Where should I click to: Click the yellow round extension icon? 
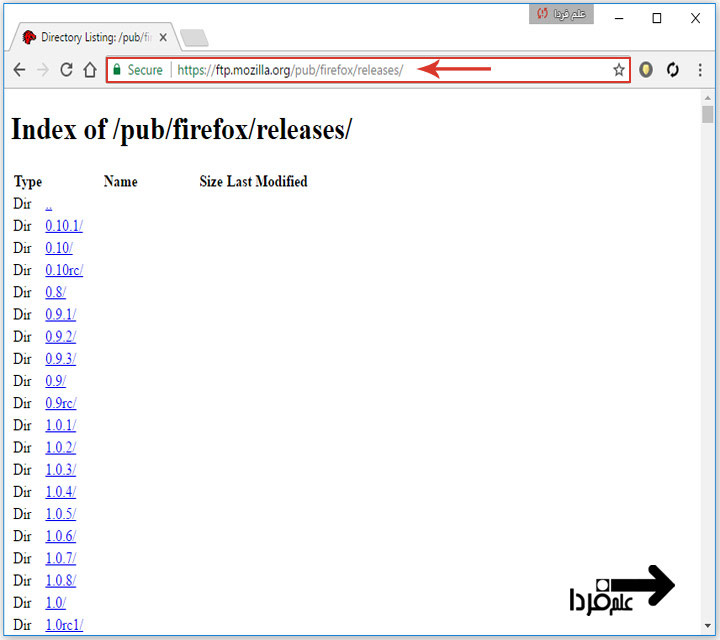(x=646, y=70)
